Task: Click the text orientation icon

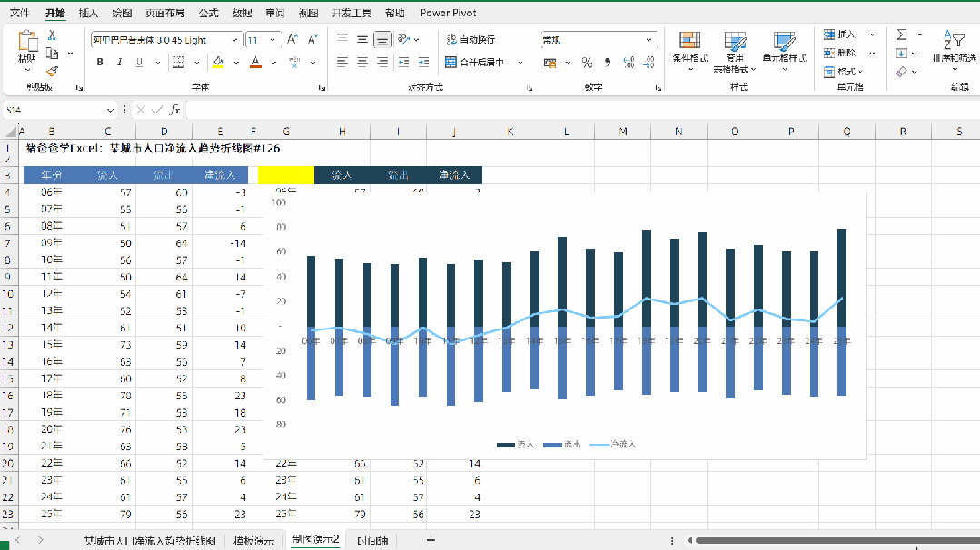Action: (x=404, y=39)
